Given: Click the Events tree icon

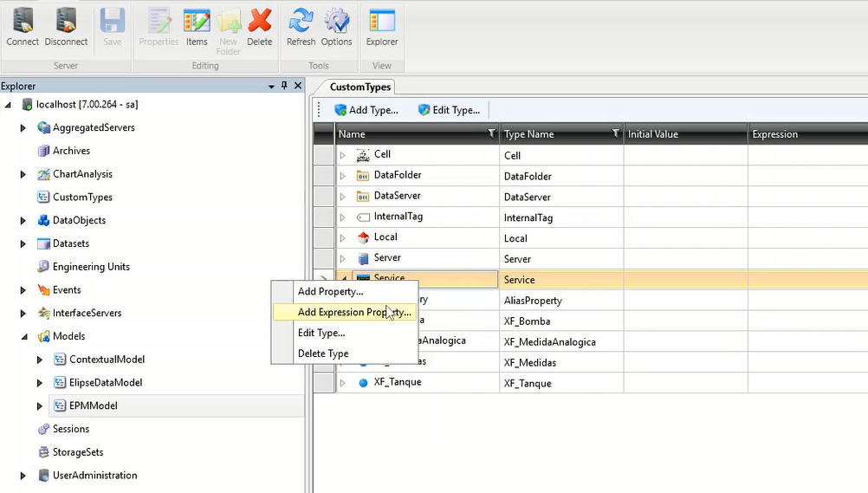Looking at the screenshot, I should [43, 289].
